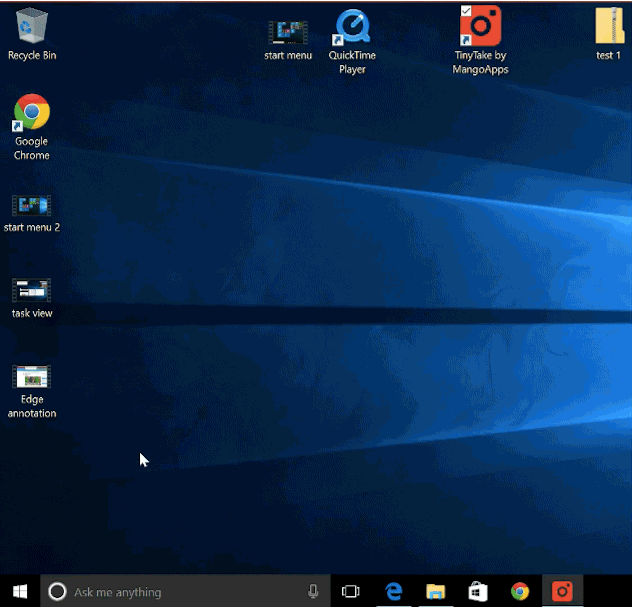Switch to TinyTake in the taskbar
632x607 pixels.
[562, 591]
